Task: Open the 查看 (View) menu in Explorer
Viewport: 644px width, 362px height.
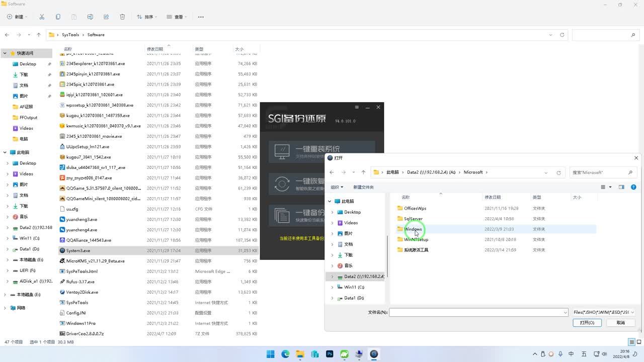Action: coord(177,17)
